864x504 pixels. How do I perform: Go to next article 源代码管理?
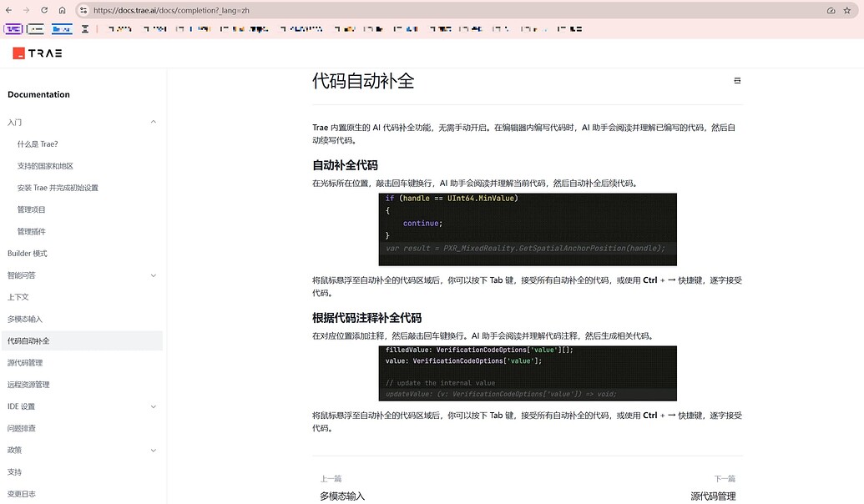tap(713, 496)
